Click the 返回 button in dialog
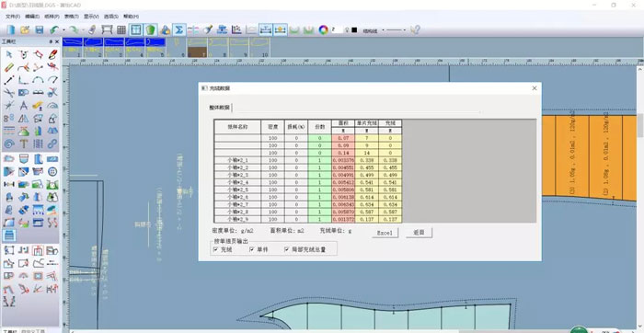Viewport: 644px width, 333px height. tap(419, 233)
